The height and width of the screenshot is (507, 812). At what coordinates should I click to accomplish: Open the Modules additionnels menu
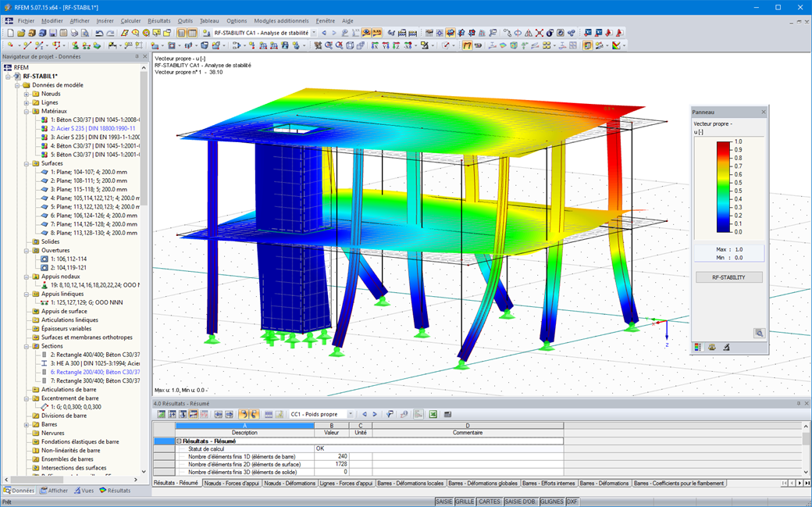pyautogui.click(x=281, y=21)
